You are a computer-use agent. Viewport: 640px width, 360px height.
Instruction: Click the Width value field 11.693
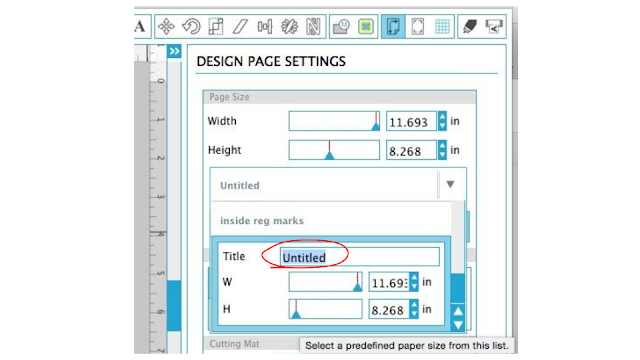pyautogui.click(x=411, y=122)
